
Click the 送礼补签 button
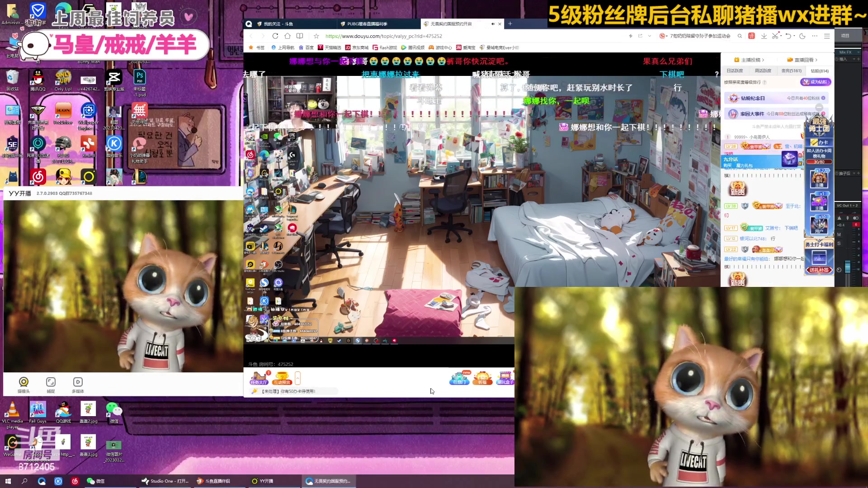[x=819, y=270]
